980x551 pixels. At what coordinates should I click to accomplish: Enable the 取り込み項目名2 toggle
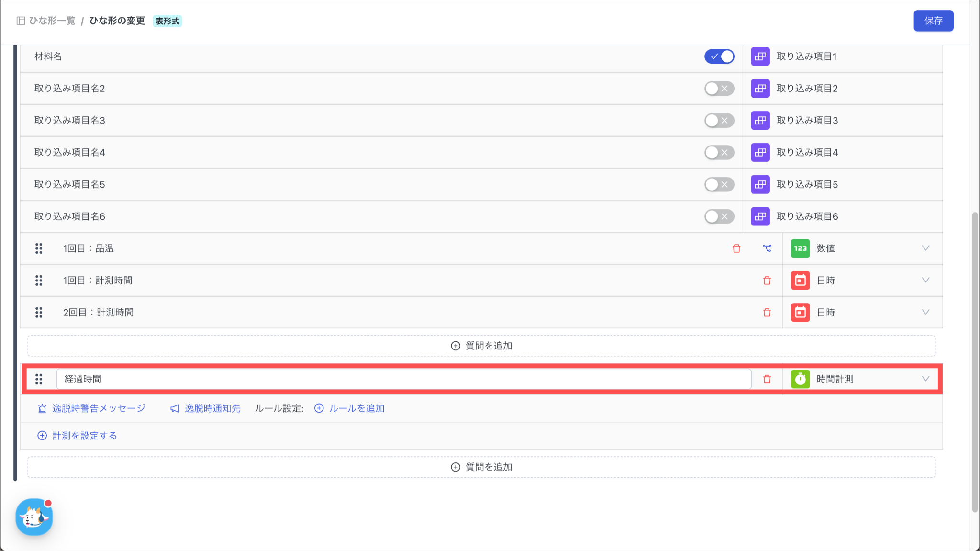click(x=719, y=89)
